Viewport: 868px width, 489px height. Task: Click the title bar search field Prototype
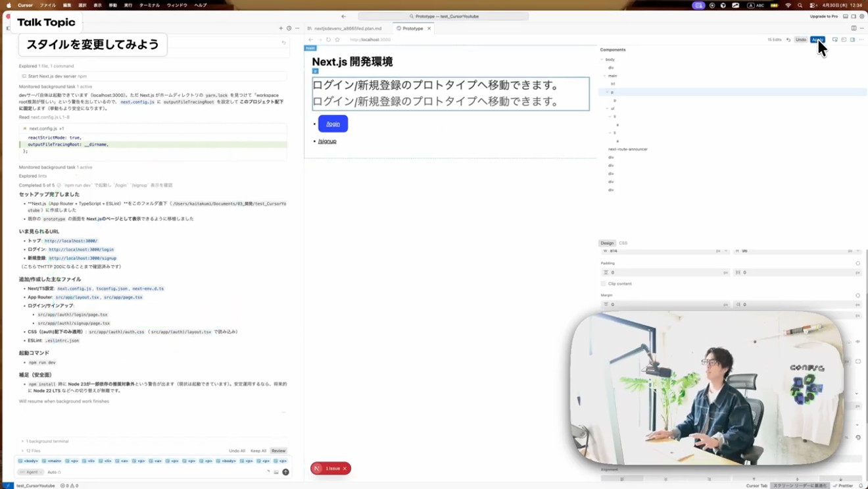pyautogui.click(x=443, y=16)
